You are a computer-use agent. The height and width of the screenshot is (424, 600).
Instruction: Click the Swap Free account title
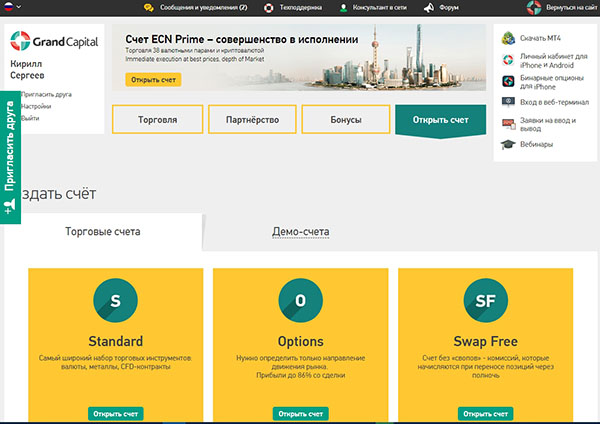(x=486, y=341)
